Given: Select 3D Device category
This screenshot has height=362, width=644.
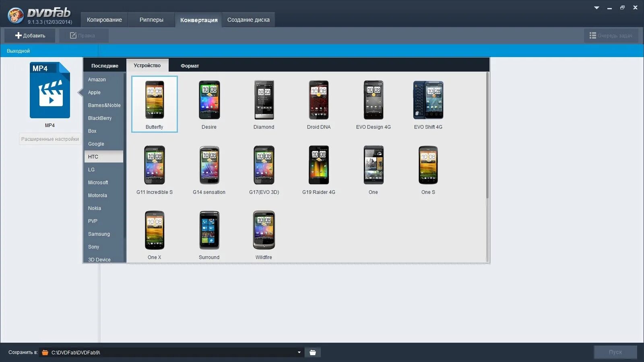Looking at the screenshot, I should (x=104, y=259).
